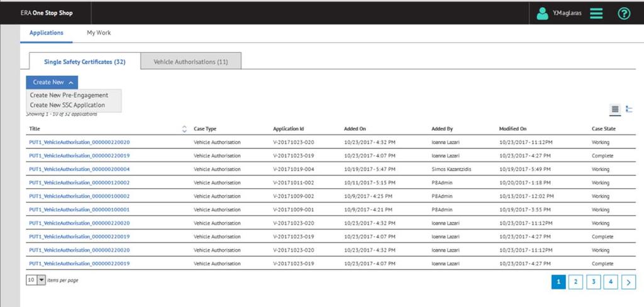Go to page 2
This screenshot has height=307, width=644.
[x=576, y=282]
